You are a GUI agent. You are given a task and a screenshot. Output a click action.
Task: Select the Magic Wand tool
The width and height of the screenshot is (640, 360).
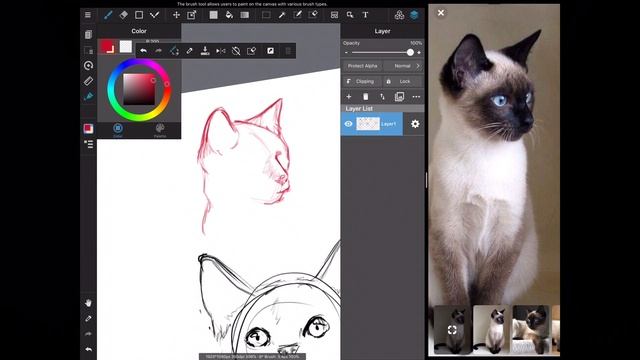282,15
